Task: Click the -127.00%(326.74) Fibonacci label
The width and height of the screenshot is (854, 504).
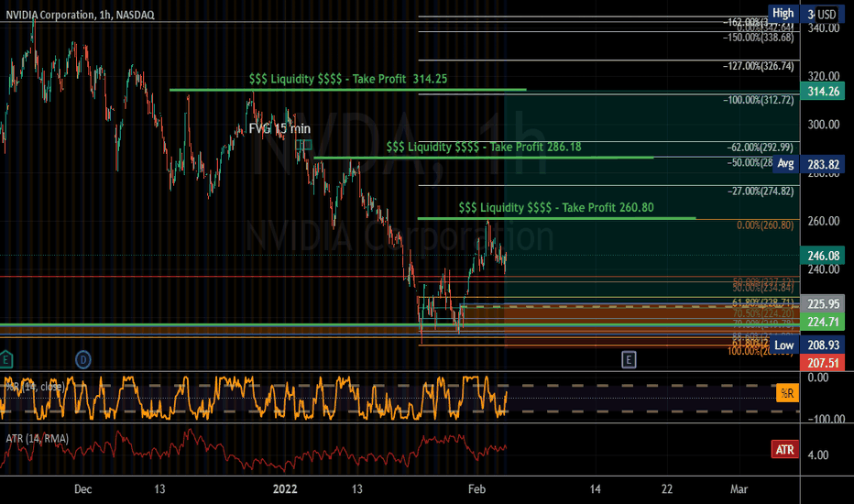Action: pos(758,66)
